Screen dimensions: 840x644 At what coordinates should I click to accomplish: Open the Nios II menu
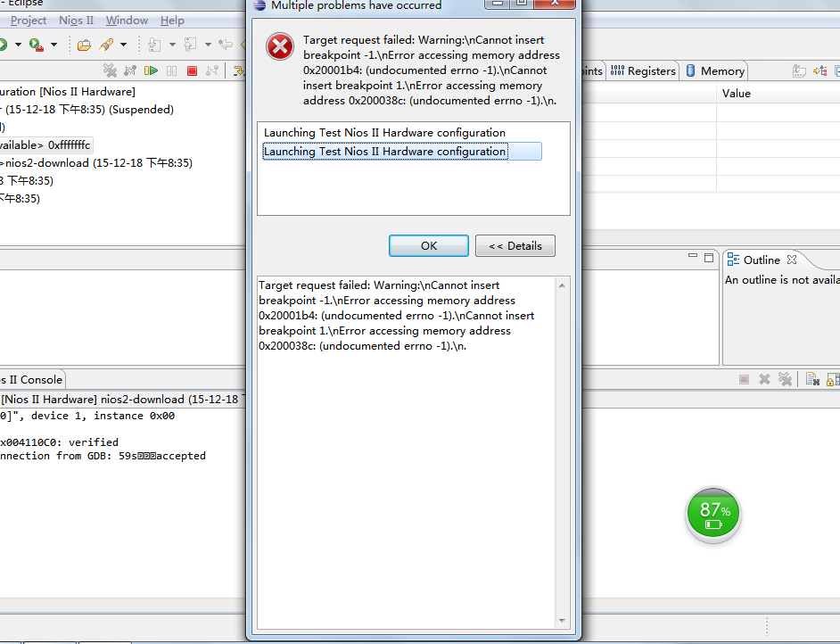76,21
